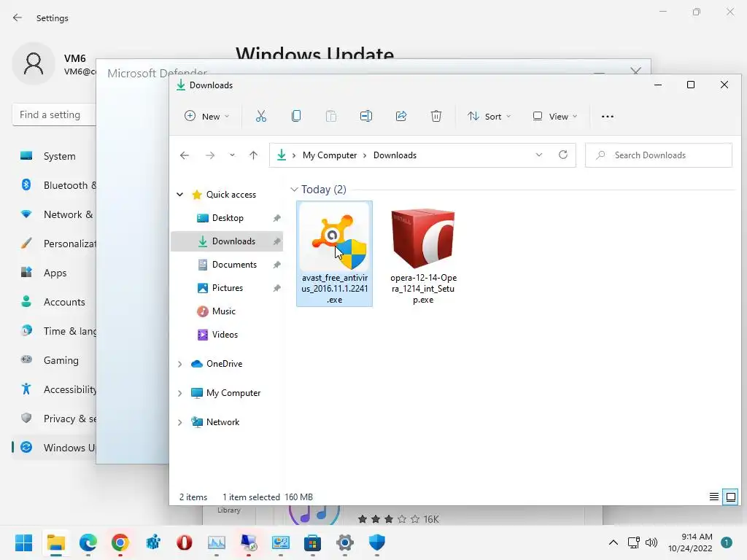Viewport: 747px width, 560px height.
Task: Click the VM6 user avatar in Settings
Action: point(34,64)
